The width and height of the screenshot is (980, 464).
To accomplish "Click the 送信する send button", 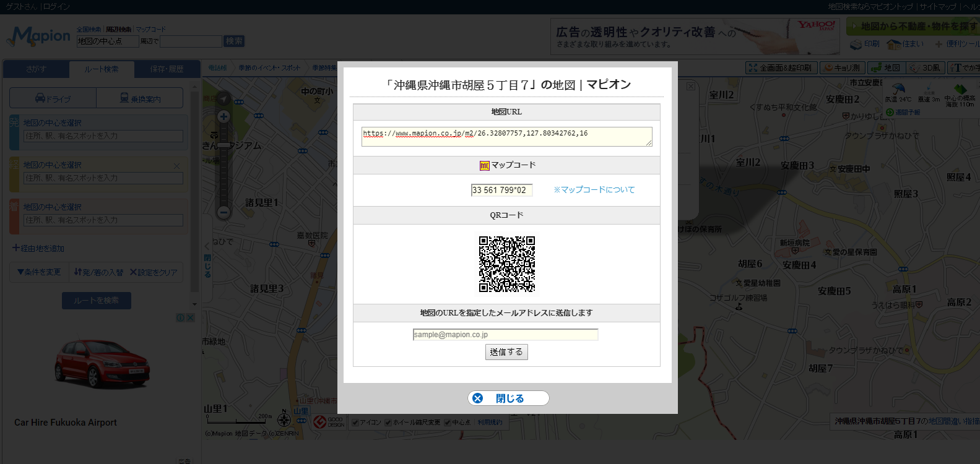I will pos(506,352).
